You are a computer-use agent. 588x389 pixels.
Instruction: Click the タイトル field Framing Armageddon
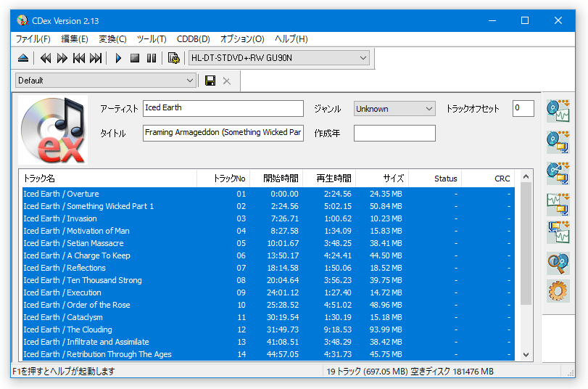point(223,133)
